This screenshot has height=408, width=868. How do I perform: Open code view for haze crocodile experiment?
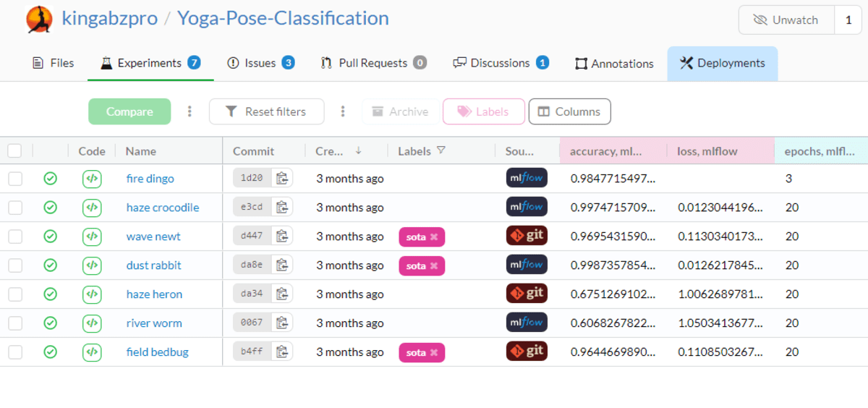tap(92, 208)
